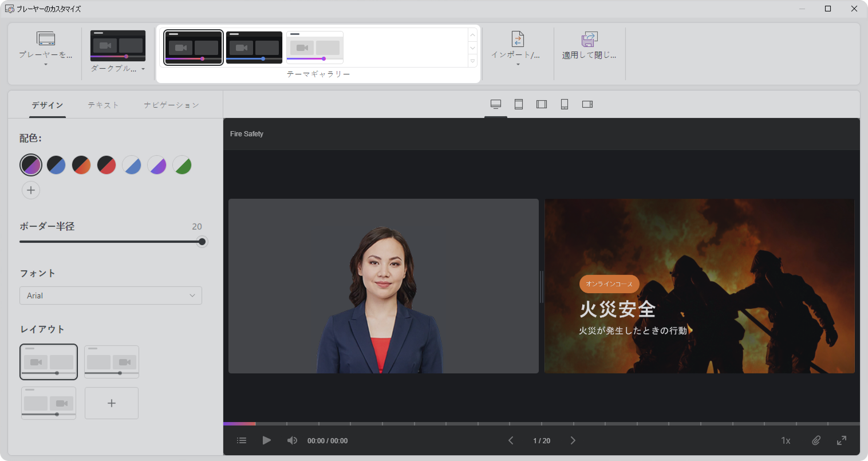Select the third layout with small video

(49, 403)
